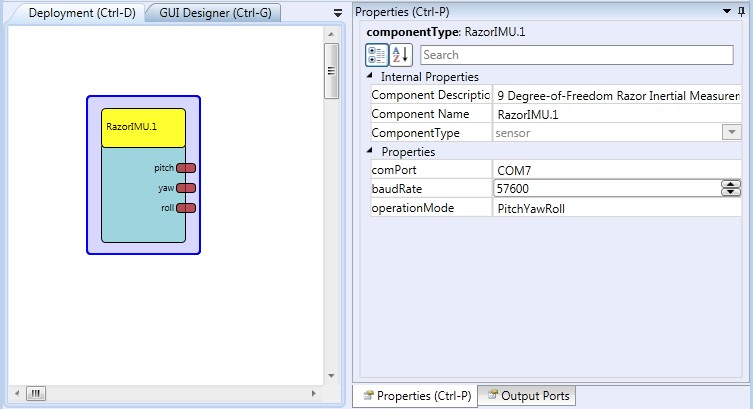Image resolution: width=753 pixels, height=409 pixels.
Task: Select the RazorIMU.1 component title block
Action: click(143, 127)
